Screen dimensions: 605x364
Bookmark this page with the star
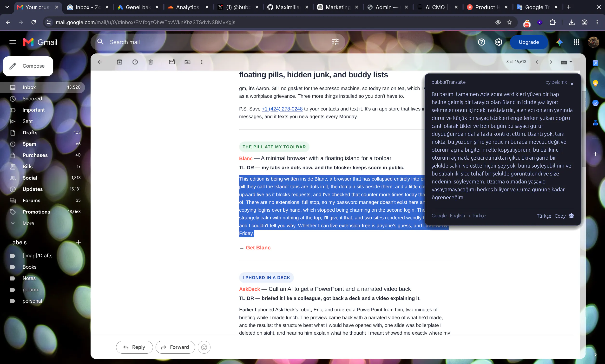pyautogui.click(x=510, y=22)
